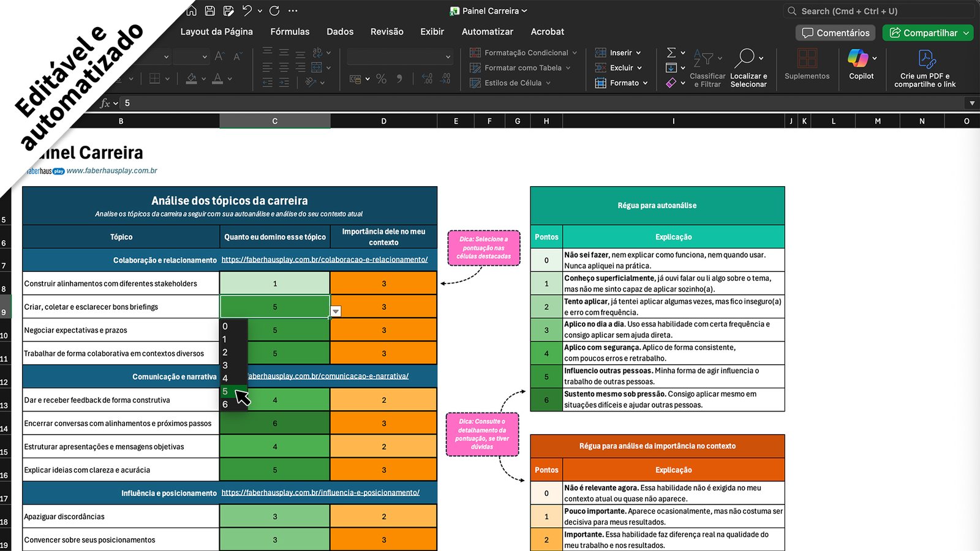Click the fill color bucket icon
Image resolution: width=980 pixels, height=551 pixels.
192,78
